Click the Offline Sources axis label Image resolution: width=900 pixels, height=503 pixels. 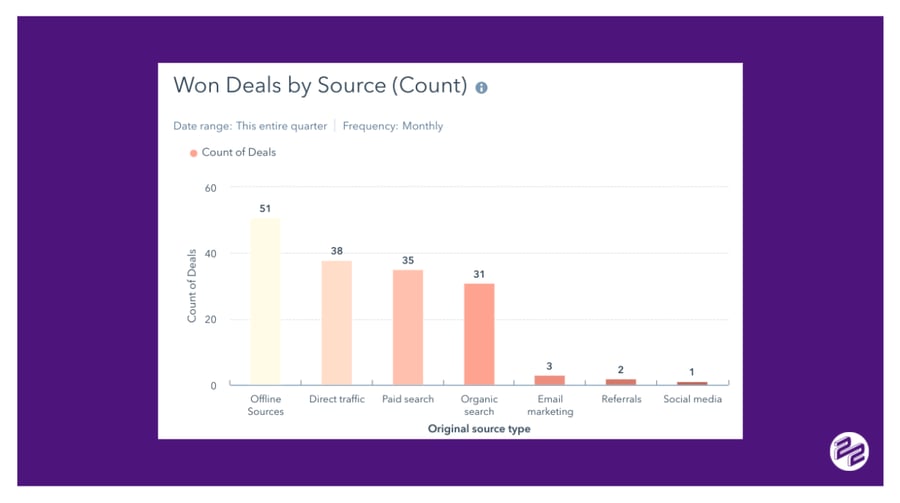point(266,405)
